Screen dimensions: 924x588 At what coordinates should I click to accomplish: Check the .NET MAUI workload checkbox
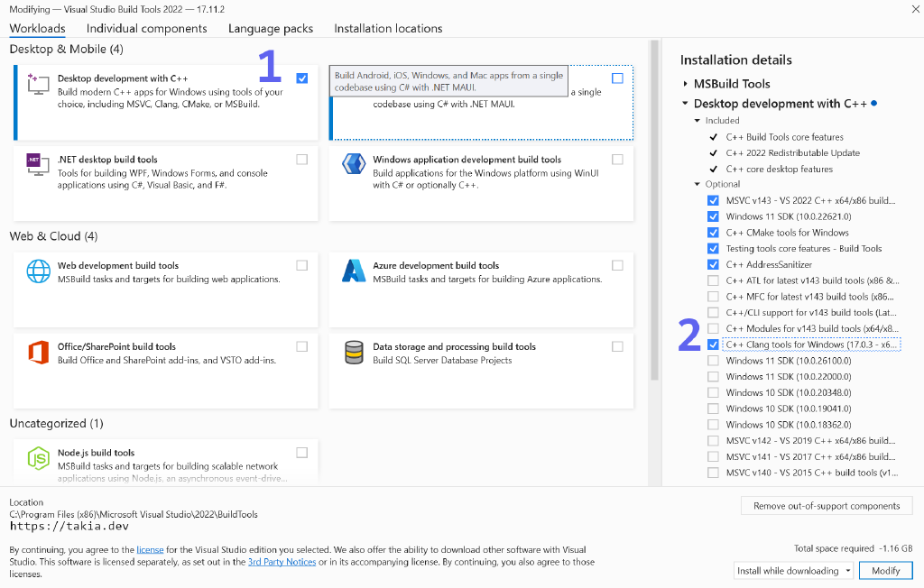coord(617,78)
